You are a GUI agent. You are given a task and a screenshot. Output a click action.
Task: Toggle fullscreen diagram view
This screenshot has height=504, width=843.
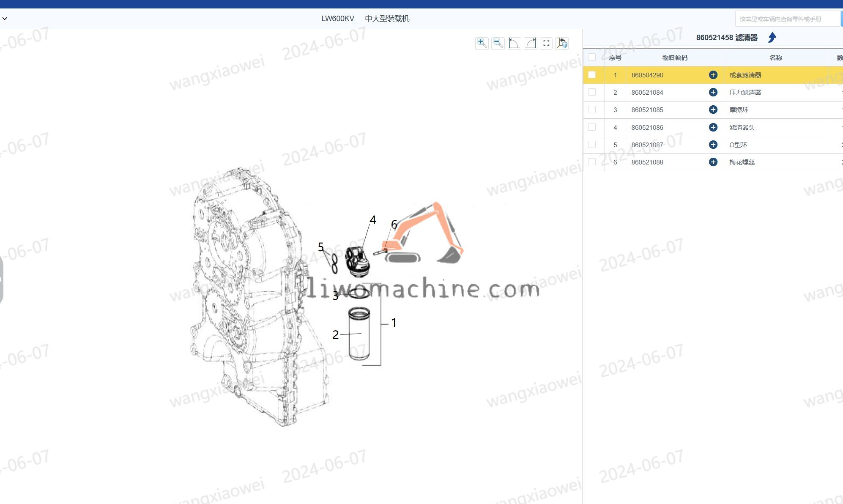tap(546, 43)
